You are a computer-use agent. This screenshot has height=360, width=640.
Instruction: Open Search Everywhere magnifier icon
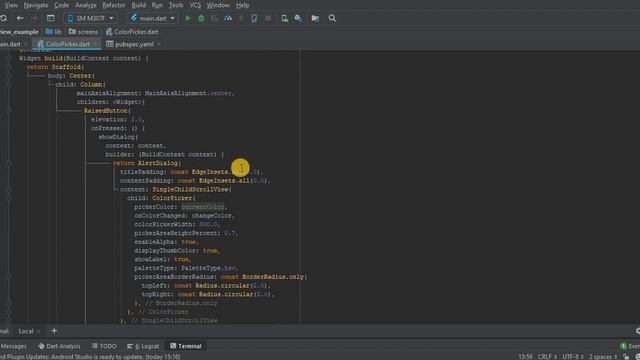coord(332,18)
